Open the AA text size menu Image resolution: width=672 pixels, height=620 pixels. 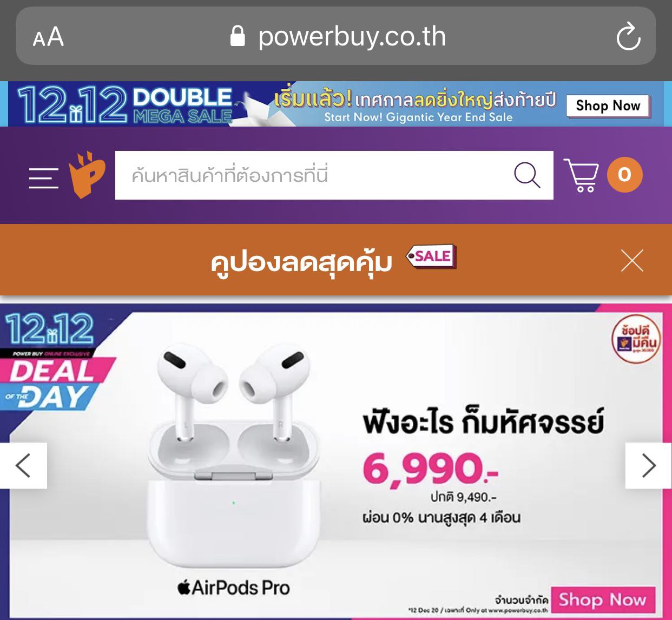click(48, 37)
